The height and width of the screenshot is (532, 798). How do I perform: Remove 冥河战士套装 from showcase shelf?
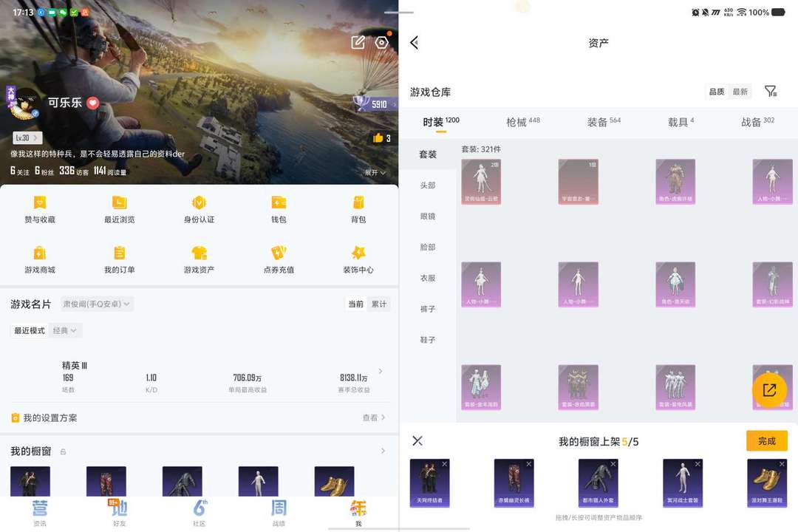(x=698, y=464)
